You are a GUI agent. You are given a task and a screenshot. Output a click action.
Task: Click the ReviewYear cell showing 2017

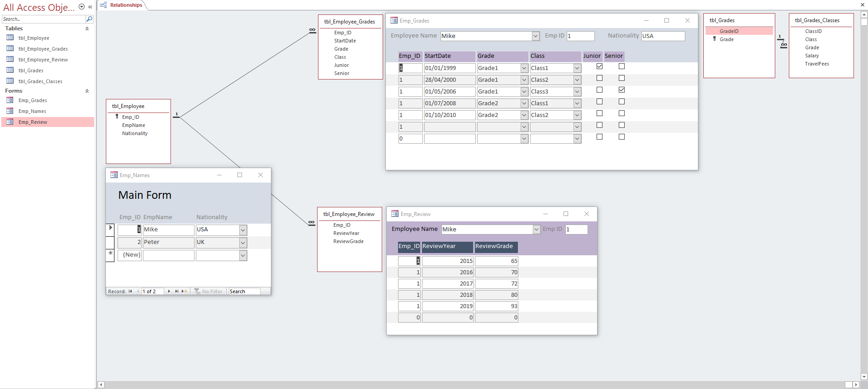447,283
